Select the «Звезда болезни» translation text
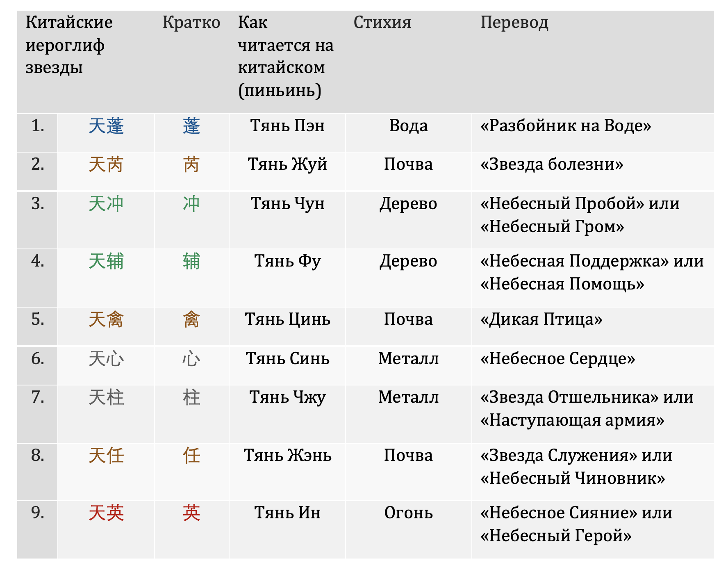The width and height of the screenshot is (728, 570). [552, 164]
